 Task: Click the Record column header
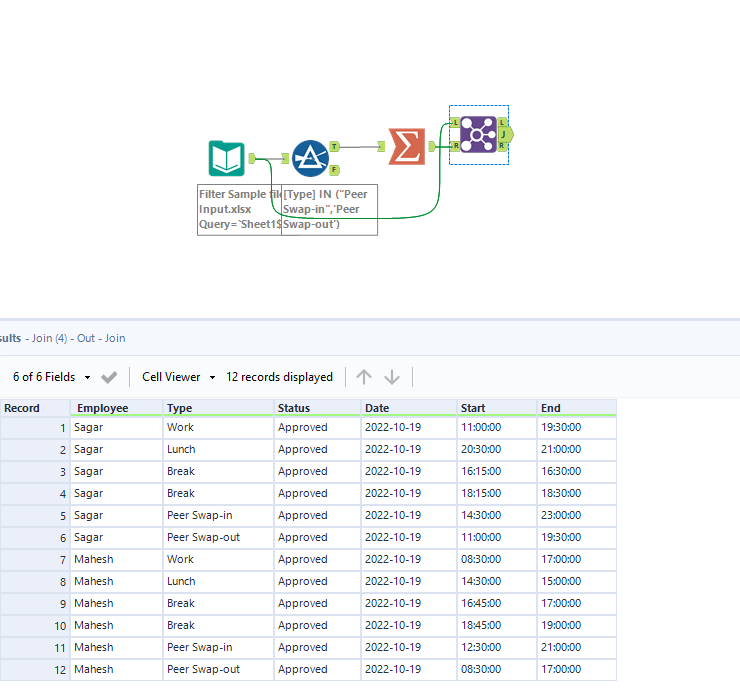tap(35, 408)
